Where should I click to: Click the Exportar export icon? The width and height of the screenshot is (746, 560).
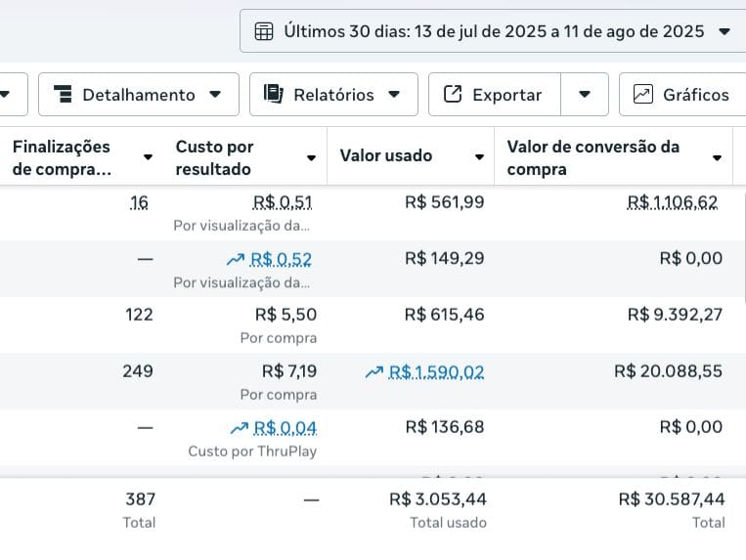453,95
